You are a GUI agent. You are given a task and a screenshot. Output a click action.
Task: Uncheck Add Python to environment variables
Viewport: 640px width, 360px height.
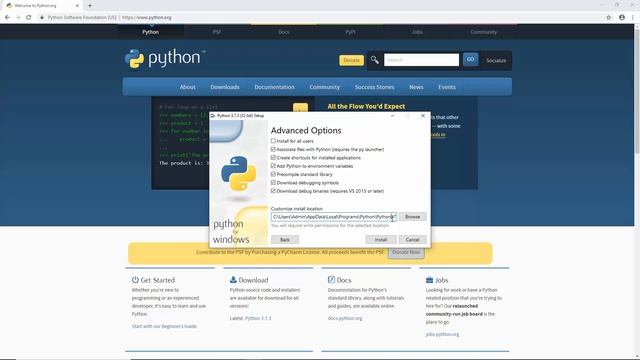[x=273, y=166]
